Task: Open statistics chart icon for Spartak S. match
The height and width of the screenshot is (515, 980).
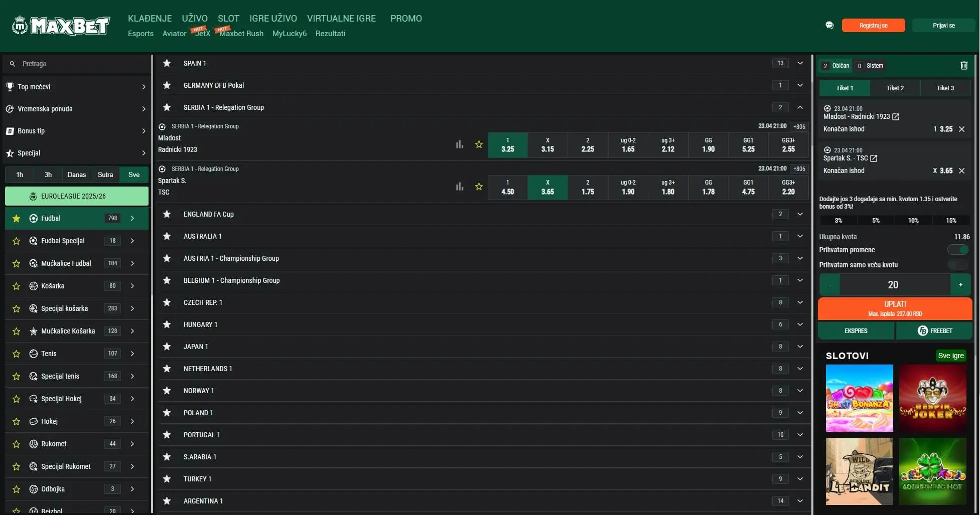Action: click(x=459, y=187)
